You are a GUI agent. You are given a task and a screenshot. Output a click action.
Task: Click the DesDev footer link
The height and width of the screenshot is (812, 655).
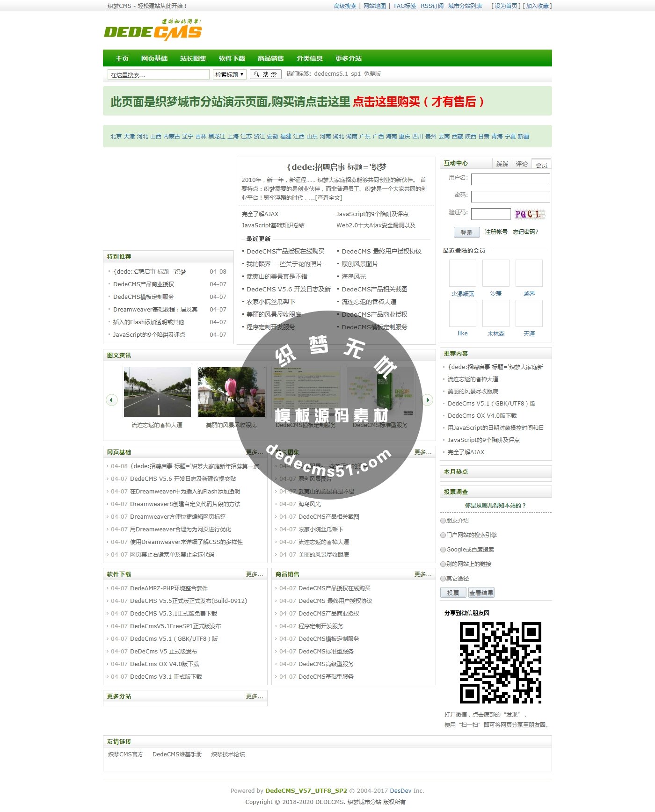coord(400,791)
